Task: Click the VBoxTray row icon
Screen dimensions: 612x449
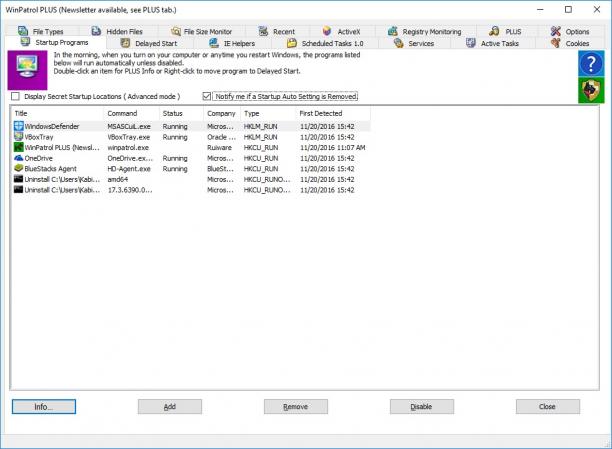Action: coord(18,137)
